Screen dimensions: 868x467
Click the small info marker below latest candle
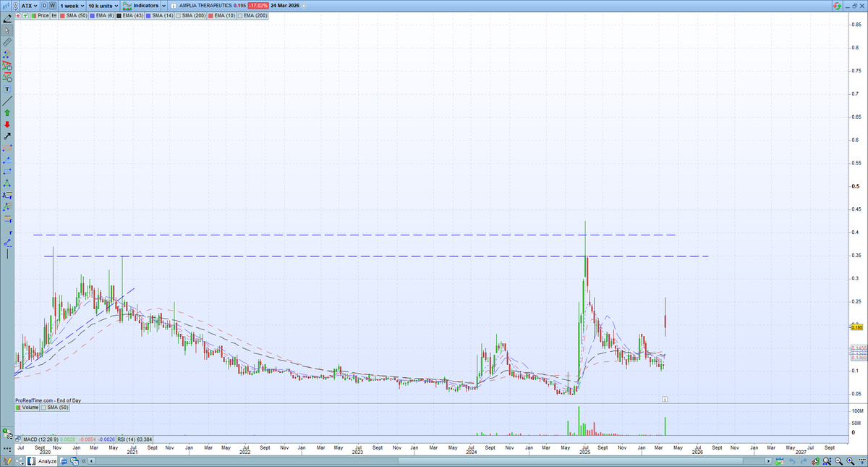point(665,398)
